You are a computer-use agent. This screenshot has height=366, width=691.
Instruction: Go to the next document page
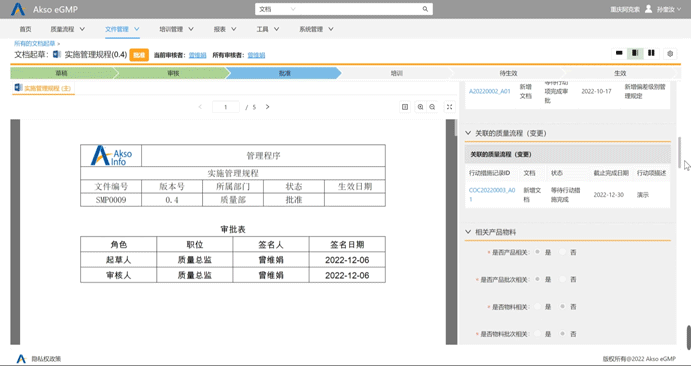pos(267,107)
